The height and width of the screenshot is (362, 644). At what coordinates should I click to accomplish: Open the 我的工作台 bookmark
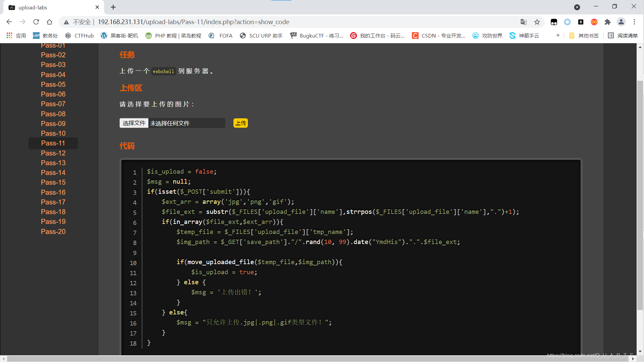click(x=378, y=36)
